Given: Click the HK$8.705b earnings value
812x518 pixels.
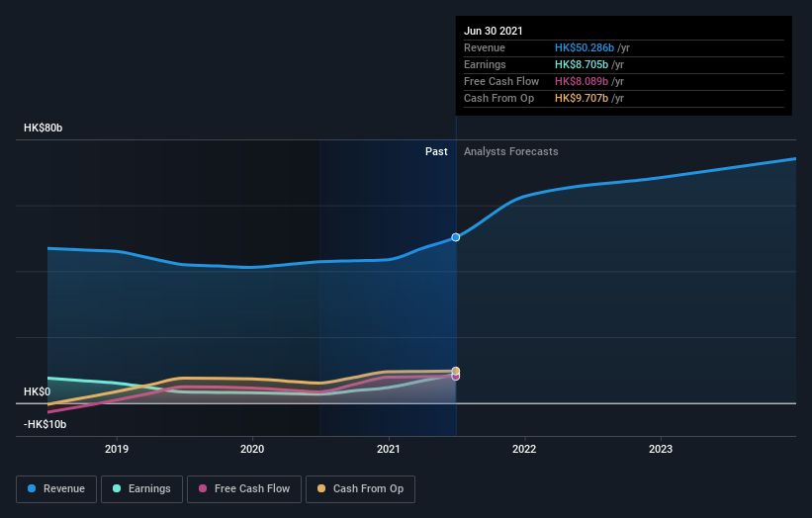Looking at the screenshot, I should point(582,64).
